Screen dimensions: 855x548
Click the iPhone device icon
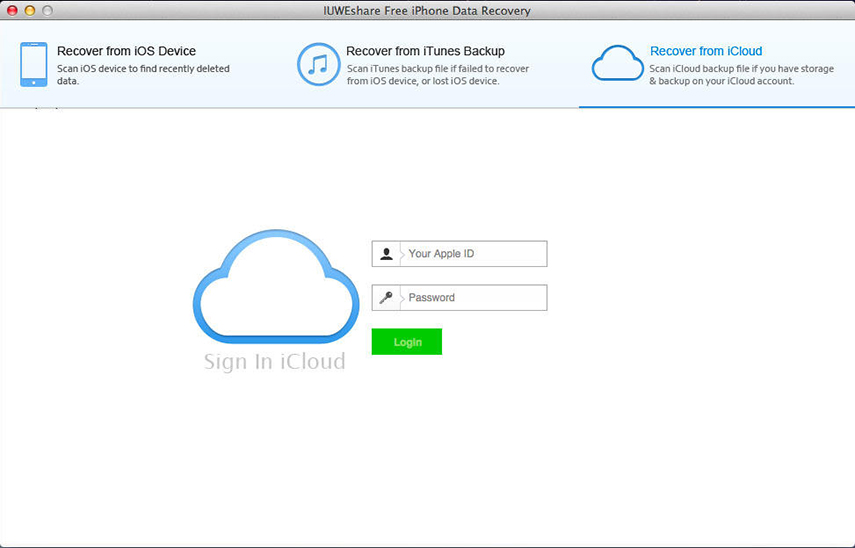(34, 64)
